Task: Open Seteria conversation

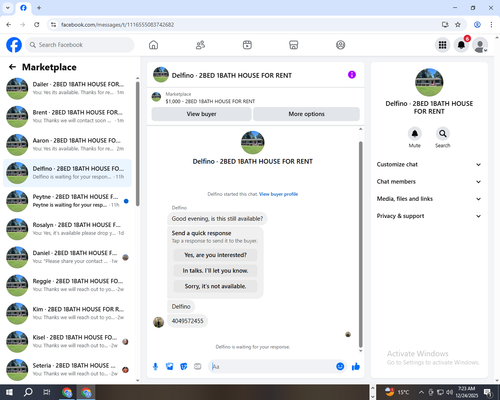Action: point(67,370)
